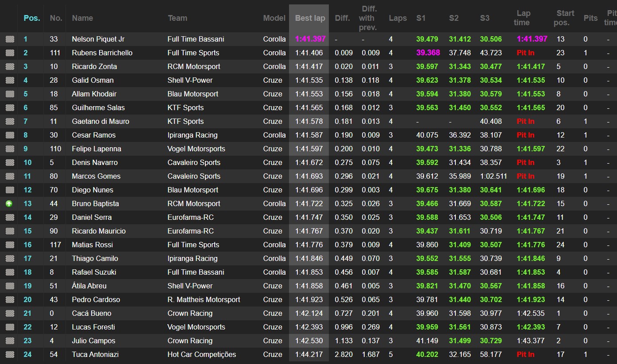Click the purple S1 time 39.368

pos(428,53)
